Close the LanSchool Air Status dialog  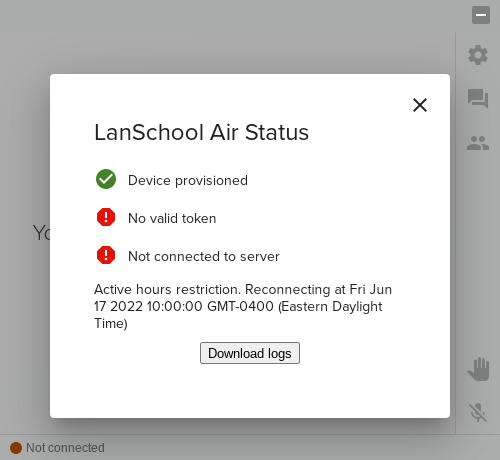pyautogui.click(x=420, y=105)
